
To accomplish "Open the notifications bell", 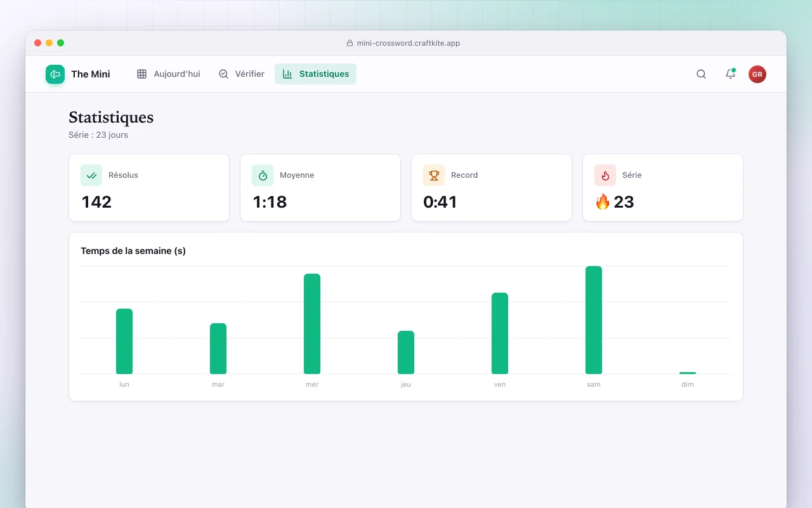I will 730,74.
